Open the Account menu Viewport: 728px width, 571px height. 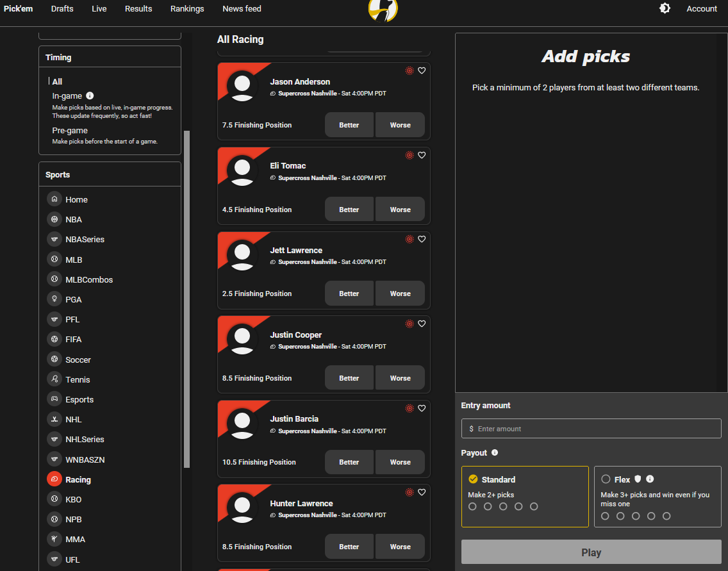702,8
